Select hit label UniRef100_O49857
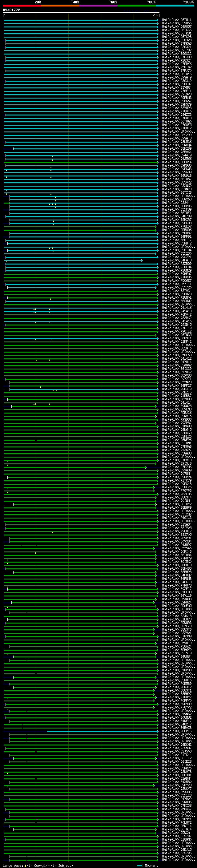The height and width of the screenshot is (868, 197). point(176,26)
